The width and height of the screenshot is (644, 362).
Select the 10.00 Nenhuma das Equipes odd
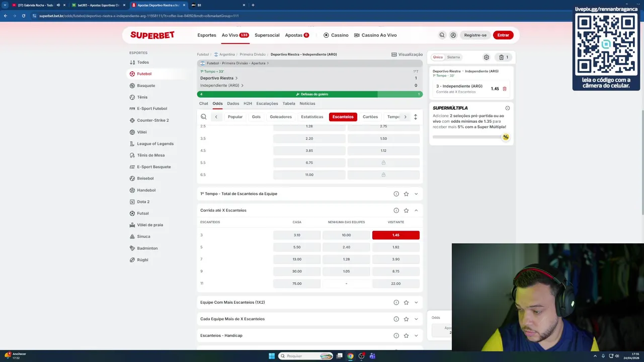coord(346,235)
